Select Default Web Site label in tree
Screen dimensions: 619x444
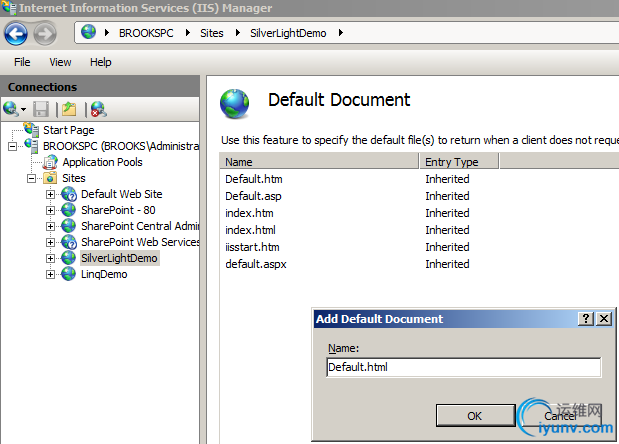pos(122,194)
